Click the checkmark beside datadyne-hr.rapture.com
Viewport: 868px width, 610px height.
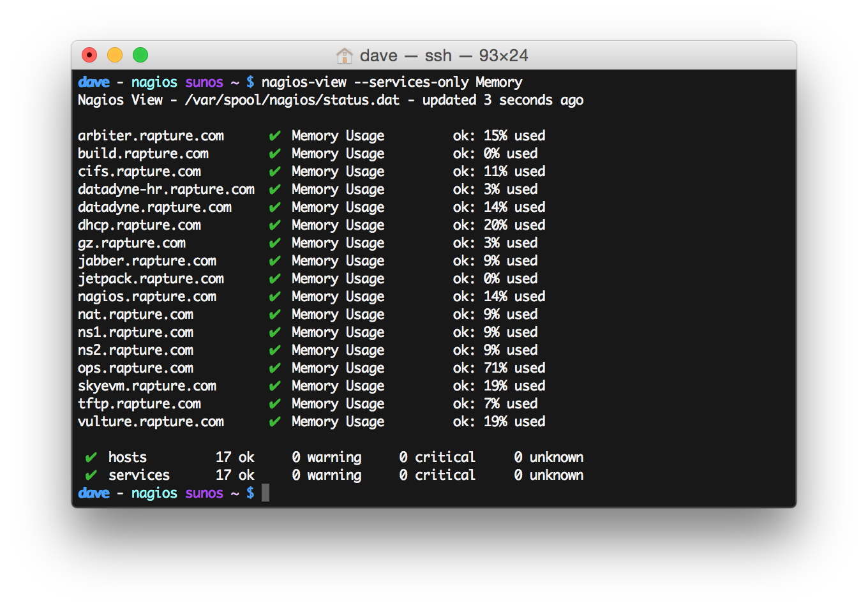275,190
